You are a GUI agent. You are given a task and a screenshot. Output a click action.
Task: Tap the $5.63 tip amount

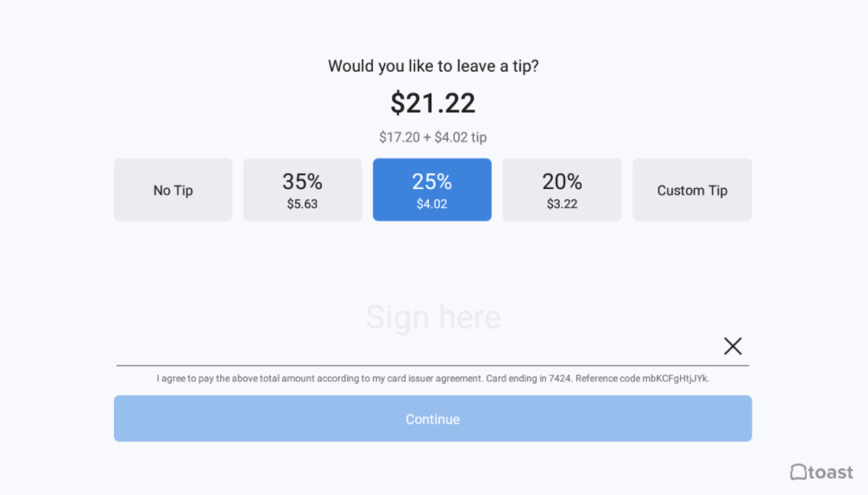302,204
